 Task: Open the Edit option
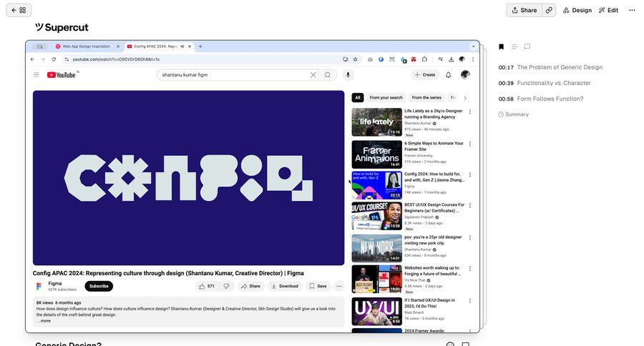(609, 10)
